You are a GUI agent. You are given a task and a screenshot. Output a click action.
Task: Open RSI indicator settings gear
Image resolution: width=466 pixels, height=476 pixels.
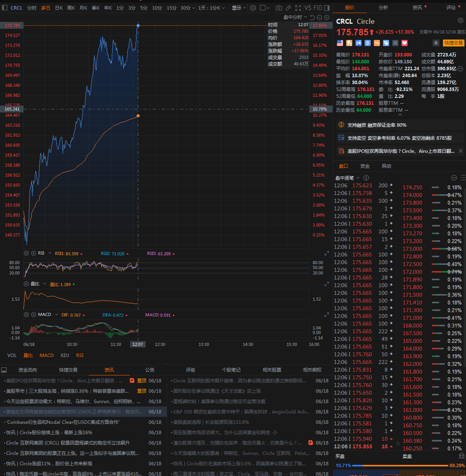click(26, 253)
